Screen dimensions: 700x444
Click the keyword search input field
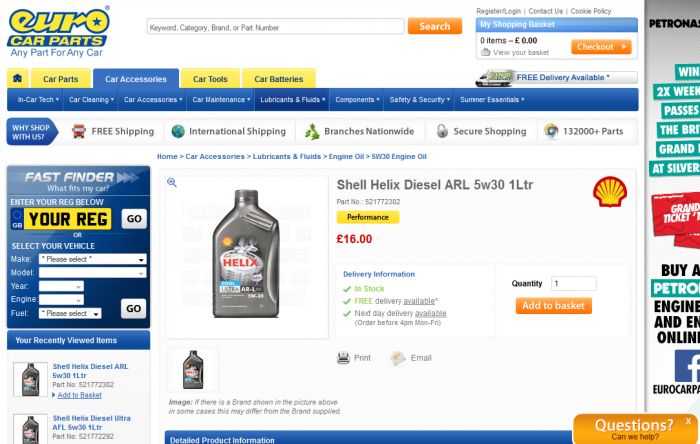(275, 27)
